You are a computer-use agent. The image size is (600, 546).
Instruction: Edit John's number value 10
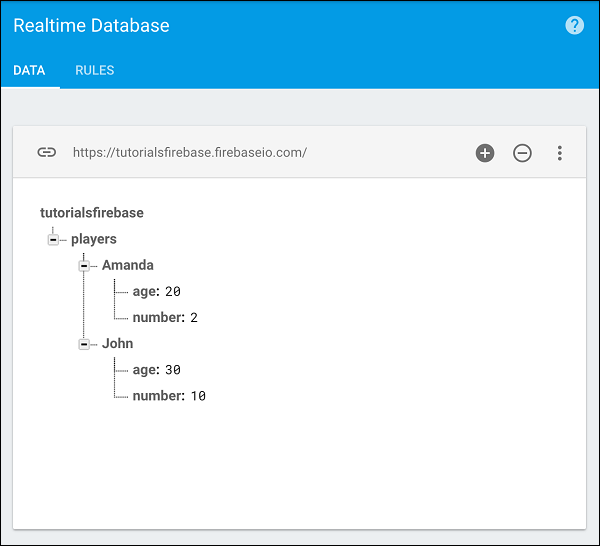[198, 396]
